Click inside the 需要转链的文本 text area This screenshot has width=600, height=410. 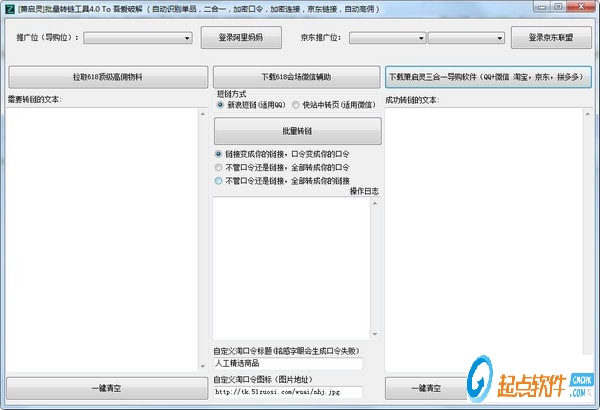(103, 240)
